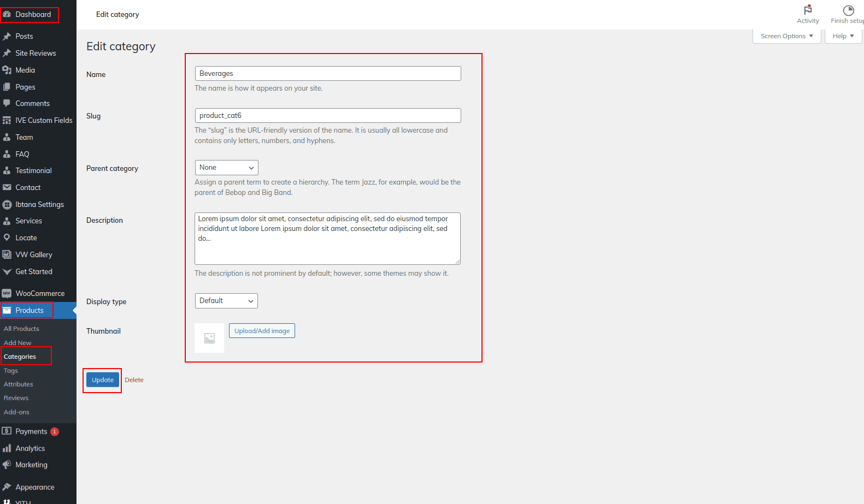This screenshot has width=864, height=504.
Task: Click the Activity flag icon
Action: pyautogui.click(x=808, y=10)
